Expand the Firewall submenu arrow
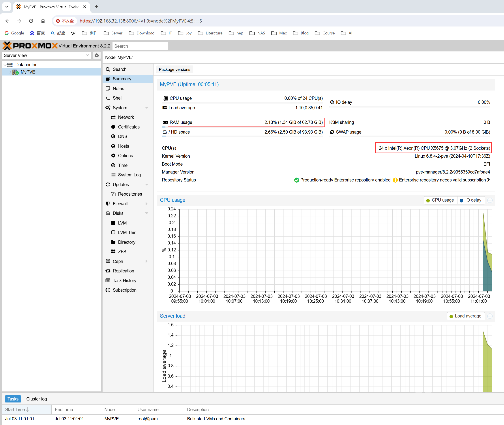Image resolution: width=504 pixels, height=425 pixels. (146, 204)
